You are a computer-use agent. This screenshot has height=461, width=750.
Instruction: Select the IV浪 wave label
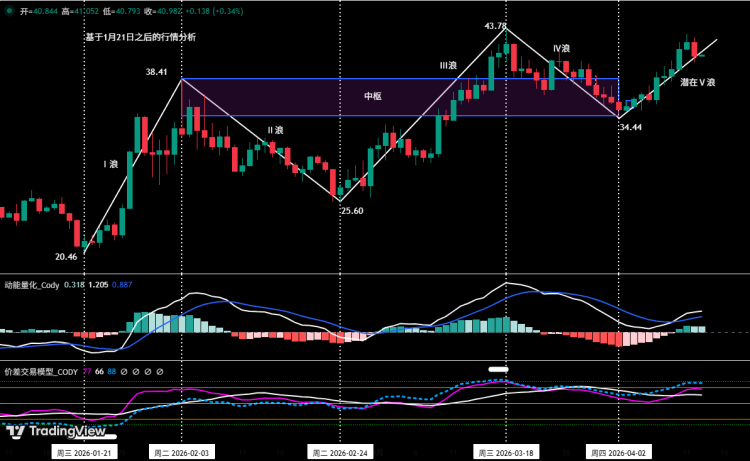click(561, 48)
